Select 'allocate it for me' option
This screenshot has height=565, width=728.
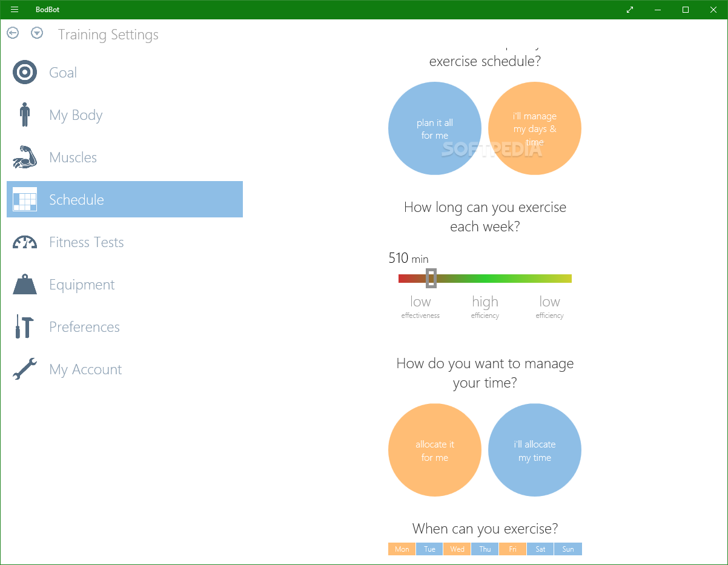435,450
